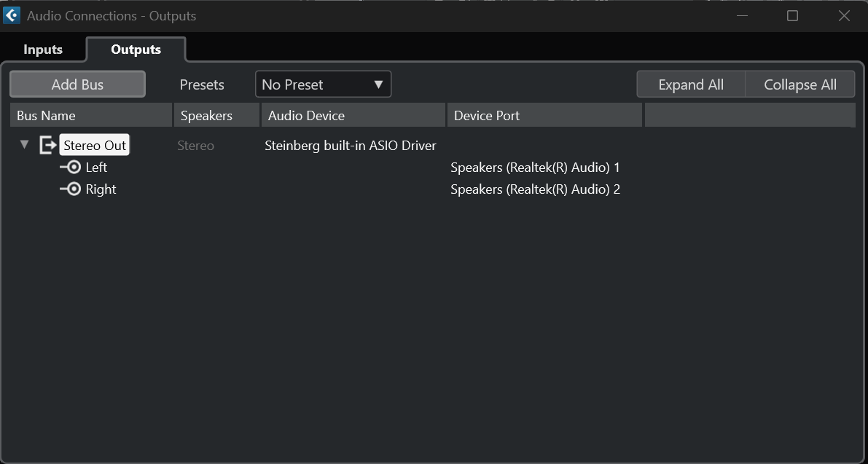This screenshot has width=868, height=464.
Task: Change Left channel device port
Action: (x=535, y=168)
